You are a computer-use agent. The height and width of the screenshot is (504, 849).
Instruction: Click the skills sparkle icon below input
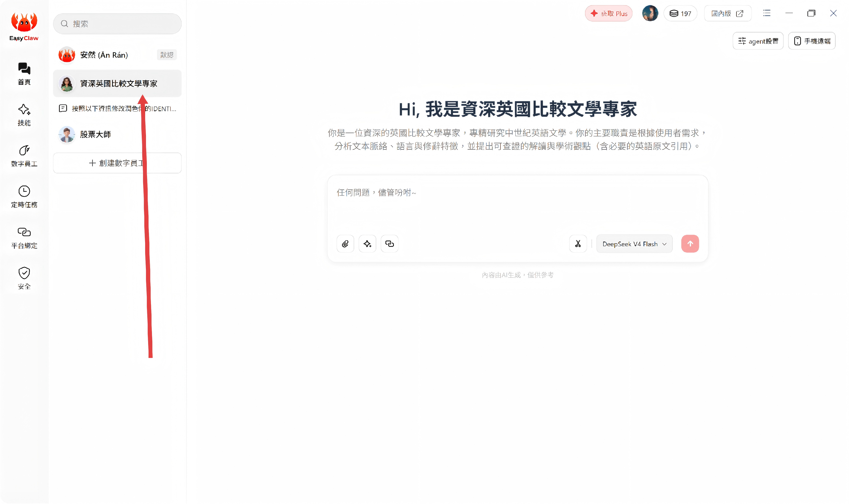point(367,244)
